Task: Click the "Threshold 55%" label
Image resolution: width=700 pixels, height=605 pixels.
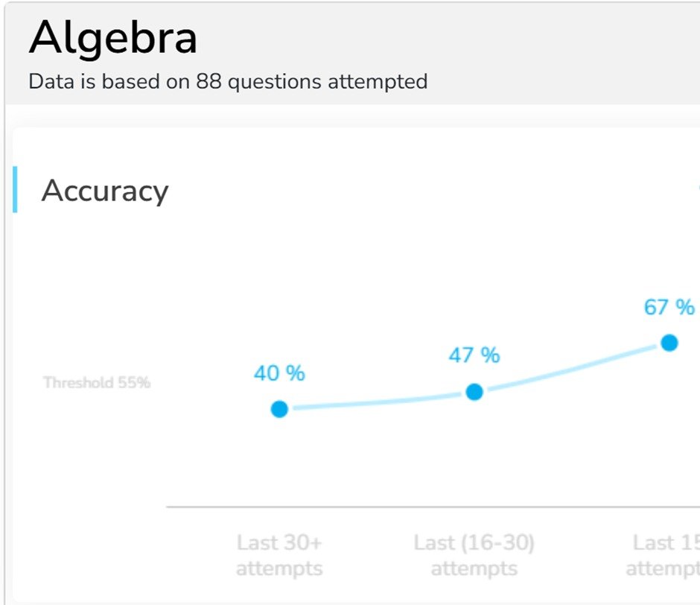Action: (97, 383)
